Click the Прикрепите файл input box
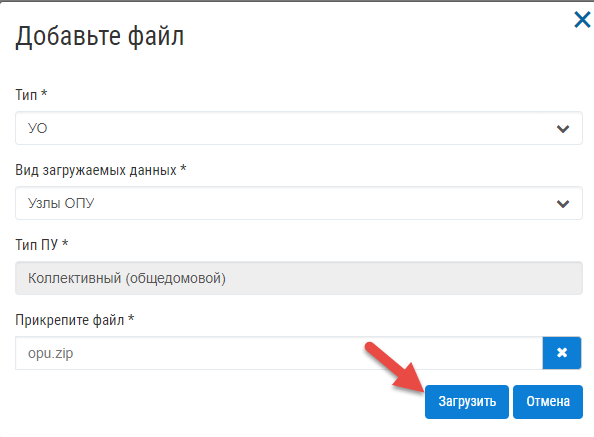Viewport: 594px width, 437px height. tap(279, 353)
